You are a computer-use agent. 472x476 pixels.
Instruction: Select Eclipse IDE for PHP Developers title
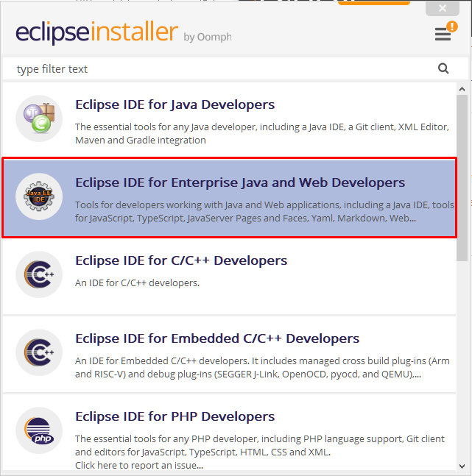pyautogui.click(x=175, y=417)
